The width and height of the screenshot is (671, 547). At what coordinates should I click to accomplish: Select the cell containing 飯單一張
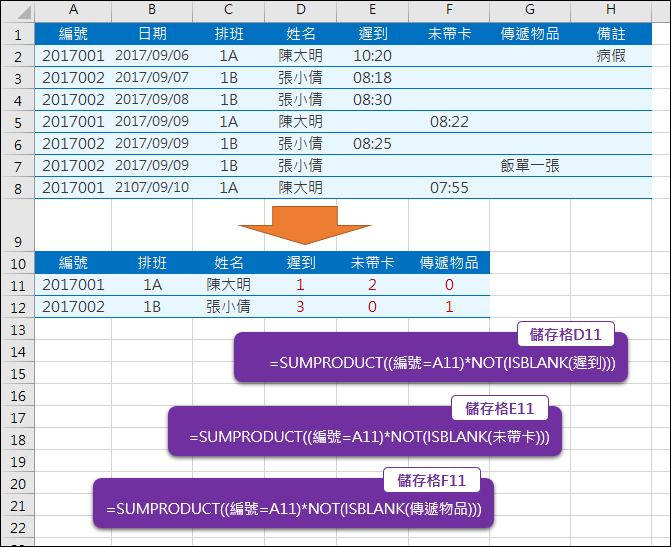(530, 166)
